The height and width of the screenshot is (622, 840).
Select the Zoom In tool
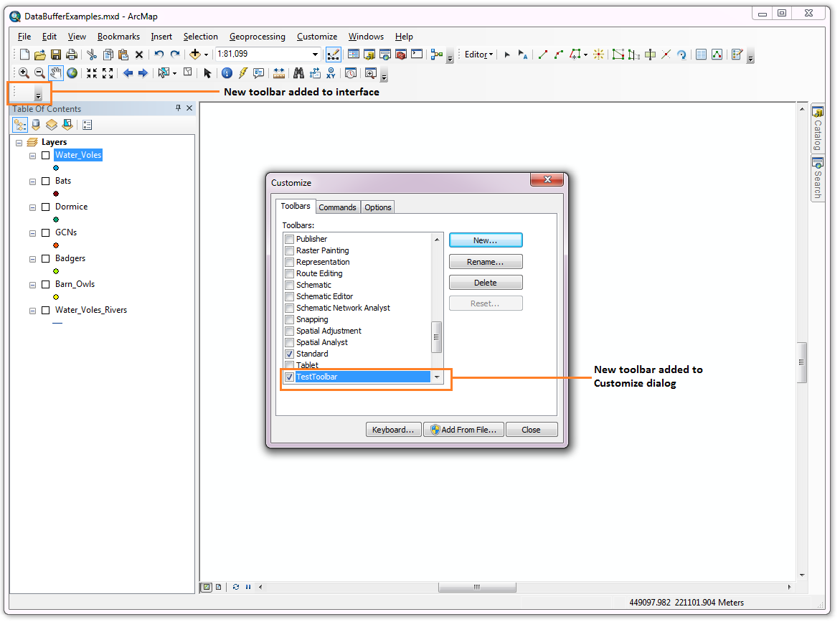[x=24, y=73]
